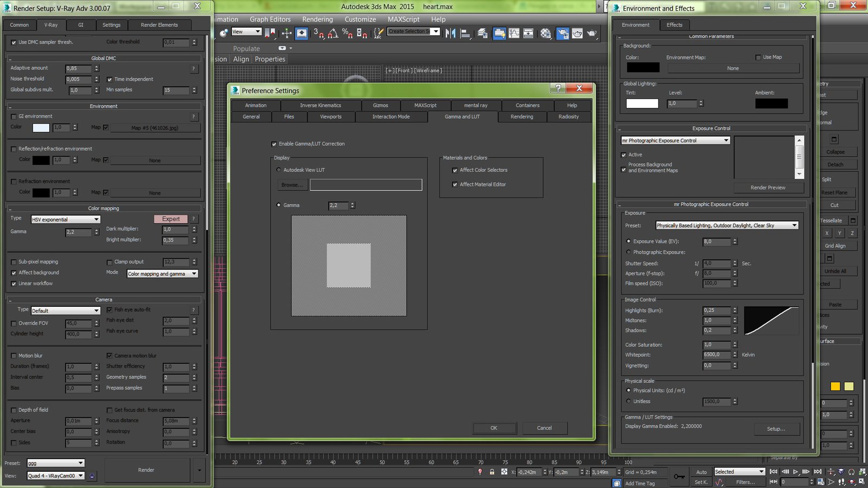Image resolution: width=868 pixels, height=488 pixels.
Task: Select the Autodesk View LUT radio button
Action: [279, 170]
